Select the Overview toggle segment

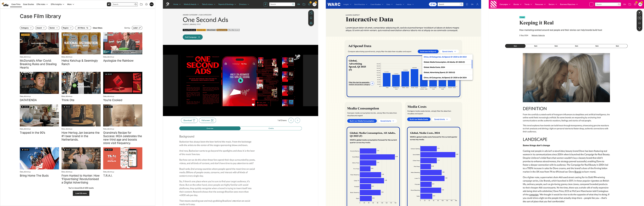click(210, 128)
